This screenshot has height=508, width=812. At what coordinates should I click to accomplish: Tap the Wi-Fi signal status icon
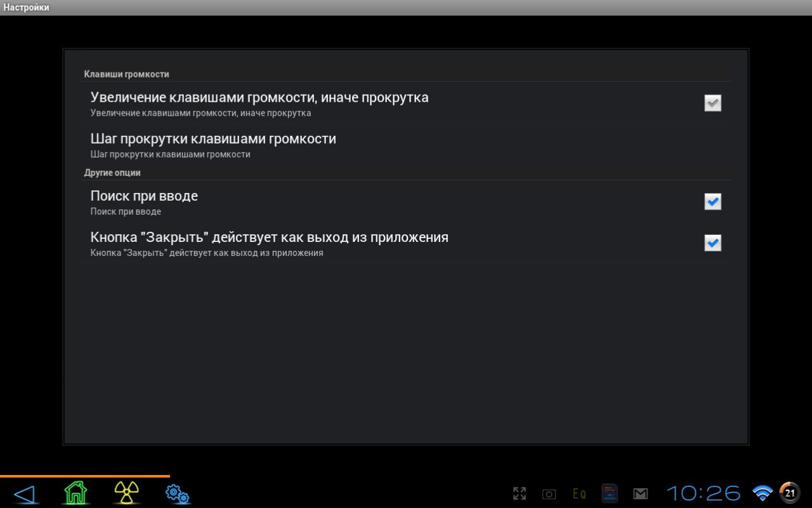[x=762, y=493]
